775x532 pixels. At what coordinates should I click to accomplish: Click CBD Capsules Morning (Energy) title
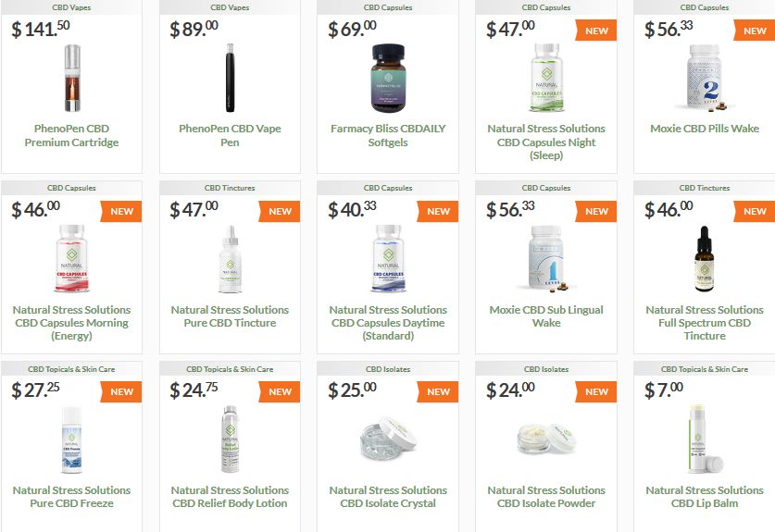[x=71, y=323]
